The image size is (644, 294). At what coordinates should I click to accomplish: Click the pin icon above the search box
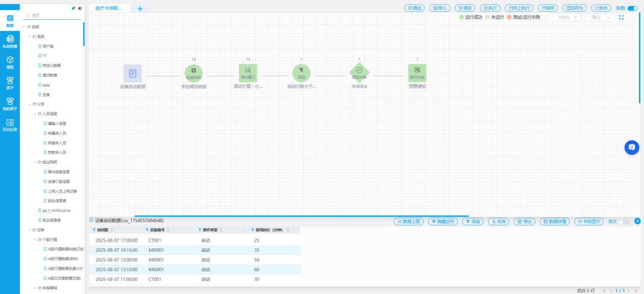point(74,9)
